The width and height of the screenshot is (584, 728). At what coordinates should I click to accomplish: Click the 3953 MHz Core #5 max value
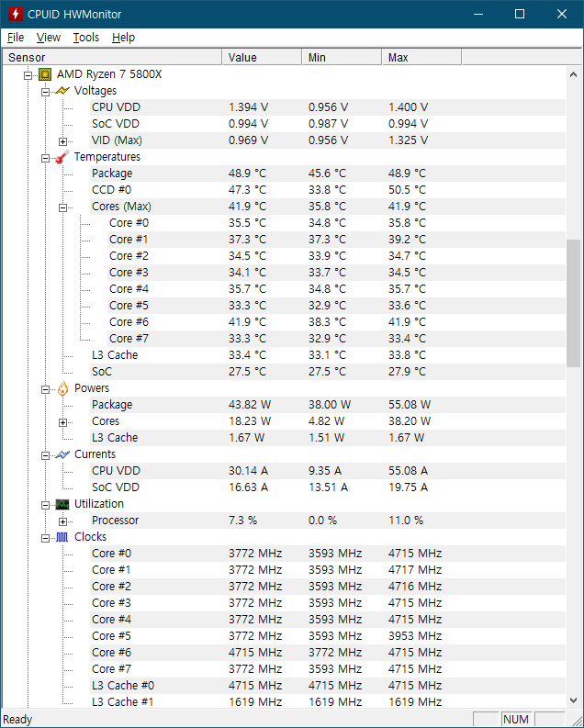(x=415, y=636)
